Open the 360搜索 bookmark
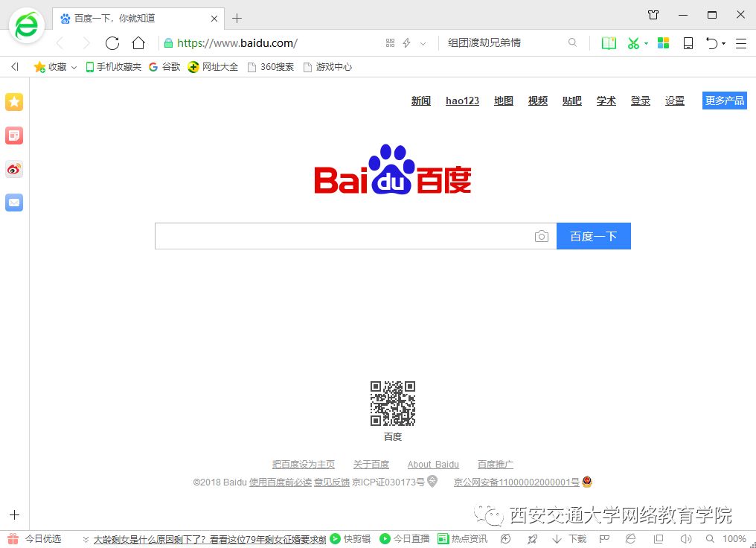 pos(271,67)
